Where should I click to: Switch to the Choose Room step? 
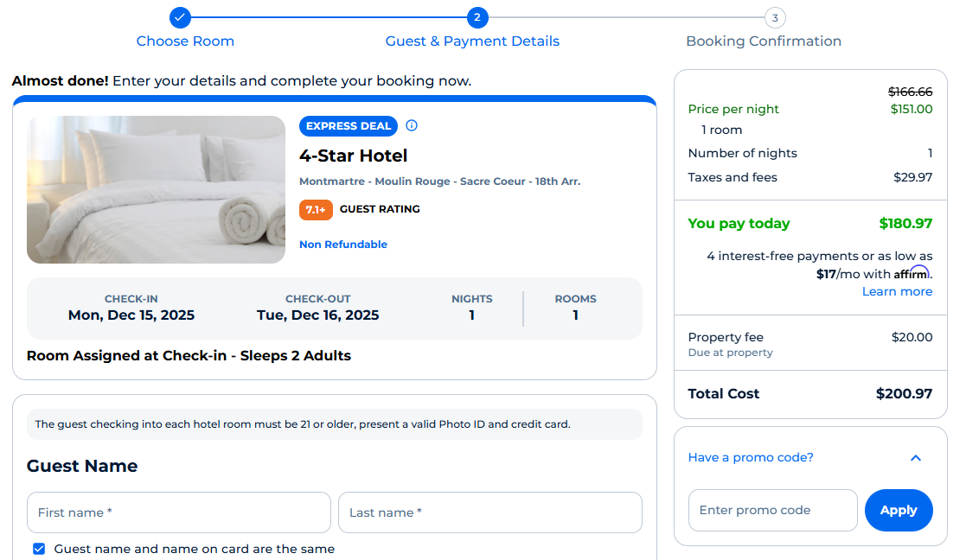(x=185, y=41)
